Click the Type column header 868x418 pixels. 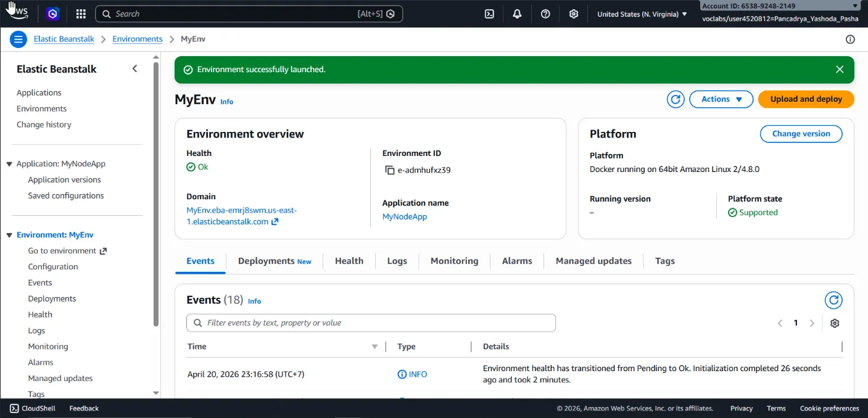407,347
